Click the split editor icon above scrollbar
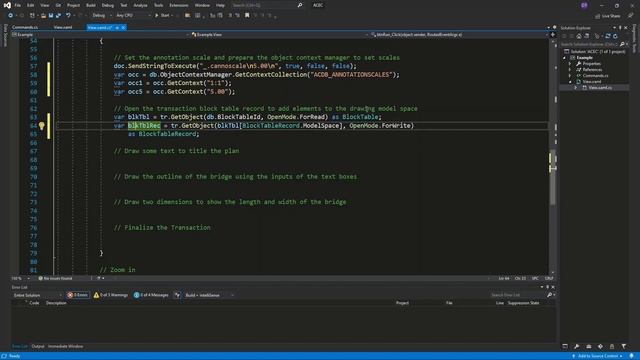 point(553,35)
